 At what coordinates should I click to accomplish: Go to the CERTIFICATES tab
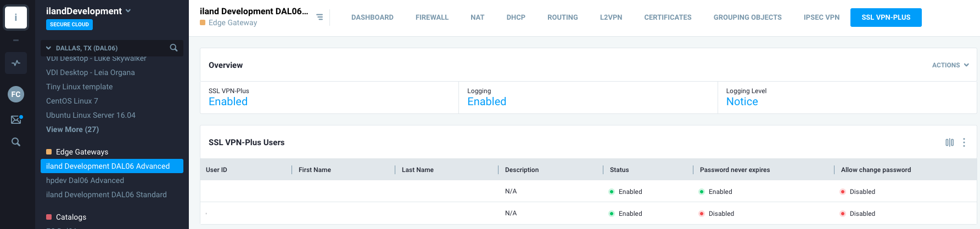point(668,18)
